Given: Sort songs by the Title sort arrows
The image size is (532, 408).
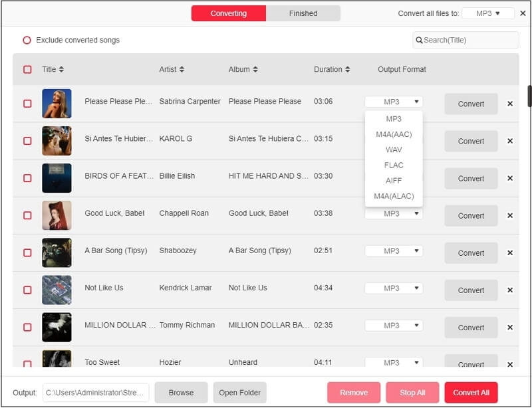Looking at the screenshot, I should [61, 69].
